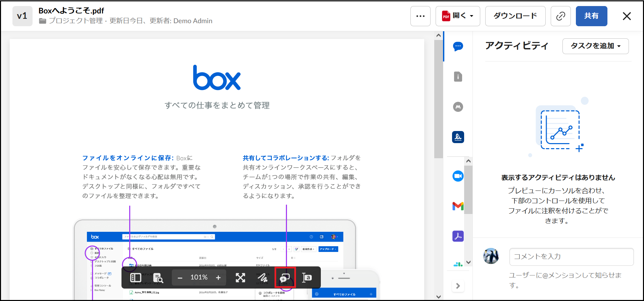Zoom out with the minus button

point(180,277)
